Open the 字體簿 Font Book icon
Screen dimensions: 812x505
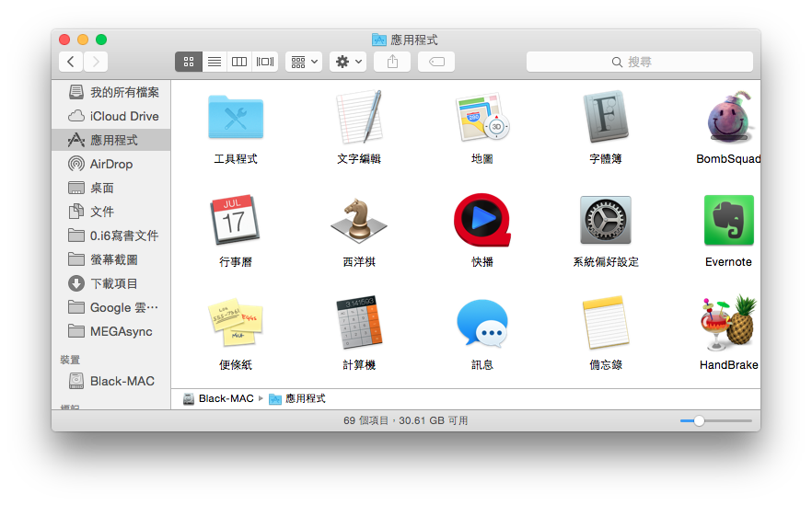pos(606,117)
